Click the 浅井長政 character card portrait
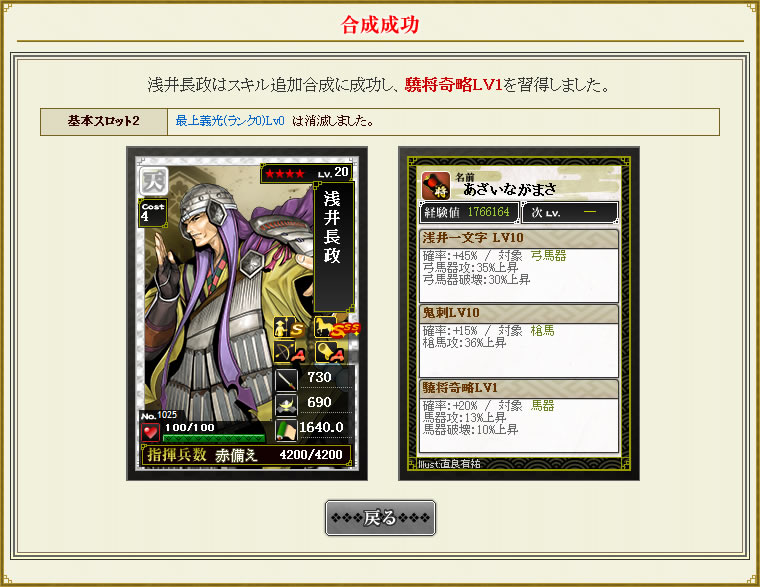The image size is (760, 587). 247,314
